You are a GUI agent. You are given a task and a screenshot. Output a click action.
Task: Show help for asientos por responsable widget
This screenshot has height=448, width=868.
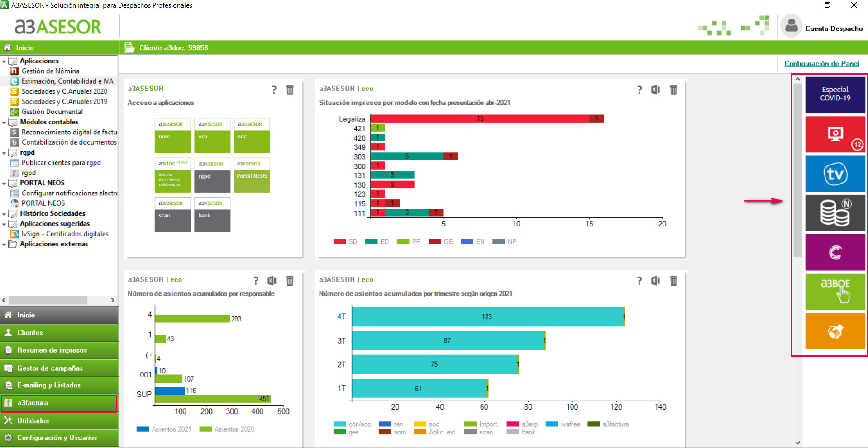click(256, 281)
